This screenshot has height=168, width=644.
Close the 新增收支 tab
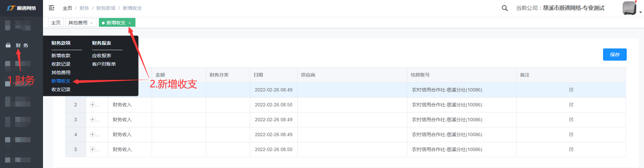click(130, 23)
